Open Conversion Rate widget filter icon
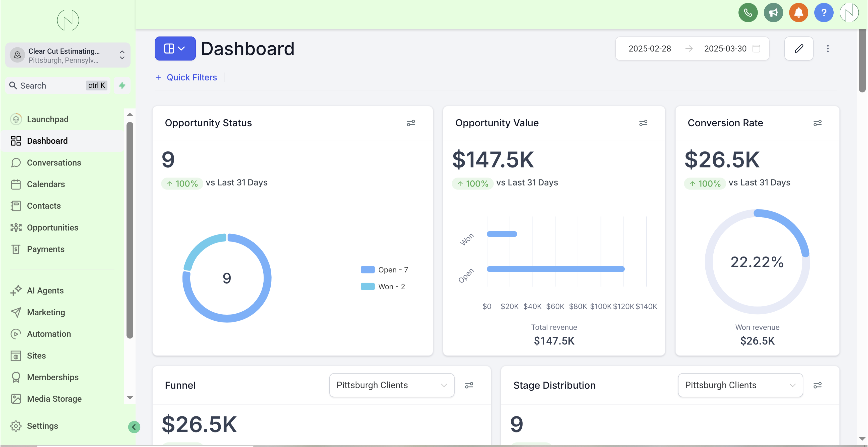The width and height of the screenshot is (868, 447). 817,123
